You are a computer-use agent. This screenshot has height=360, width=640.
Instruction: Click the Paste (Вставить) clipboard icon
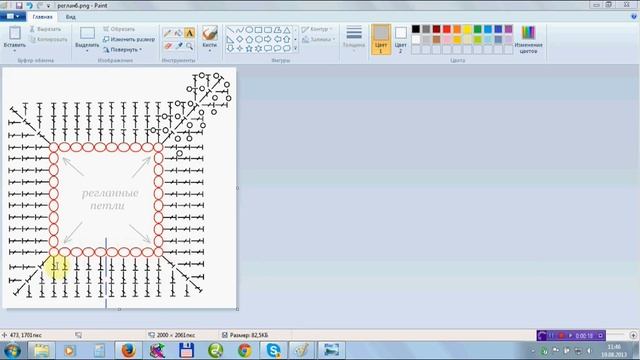click(x=15, y=33)
